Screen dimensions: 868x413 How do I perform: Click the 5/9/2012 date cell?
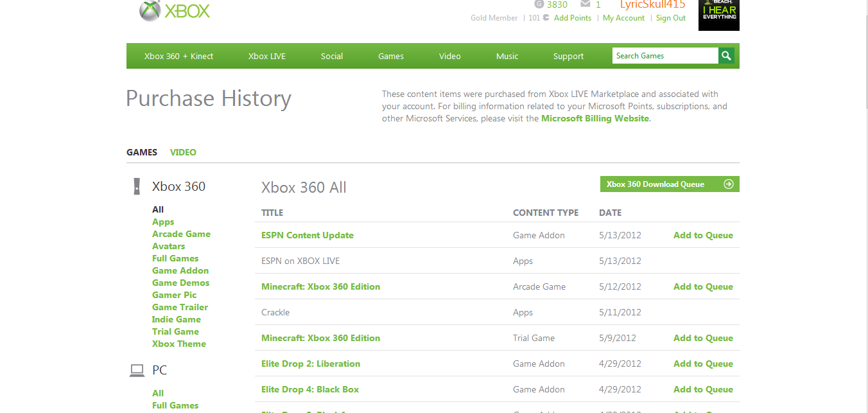618,338
